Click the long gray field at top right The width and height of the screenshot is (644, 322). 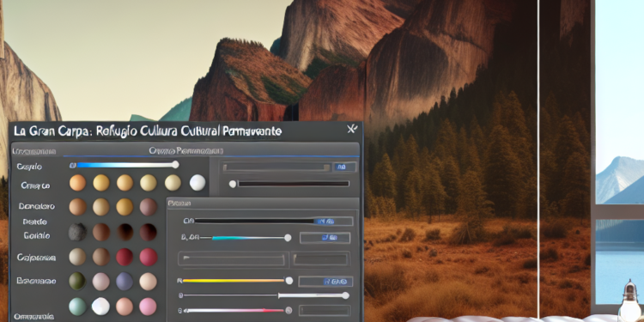tap(276, 167)
